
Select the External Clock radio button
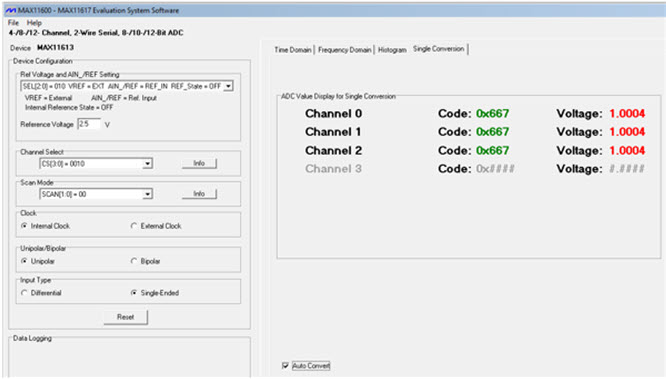134,226
